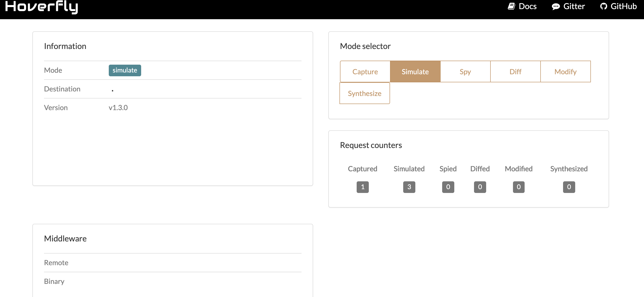Click the Docs book icon
This screenshot has height=297, width=644.
[x=511, y=6]
